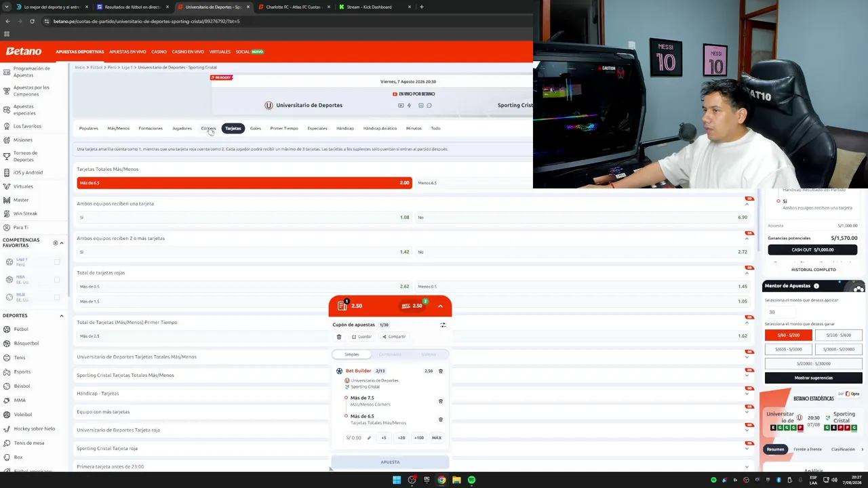Delete the whole bet slip with trash icon
The image size is (868, 488).
[x=339, y=337]
